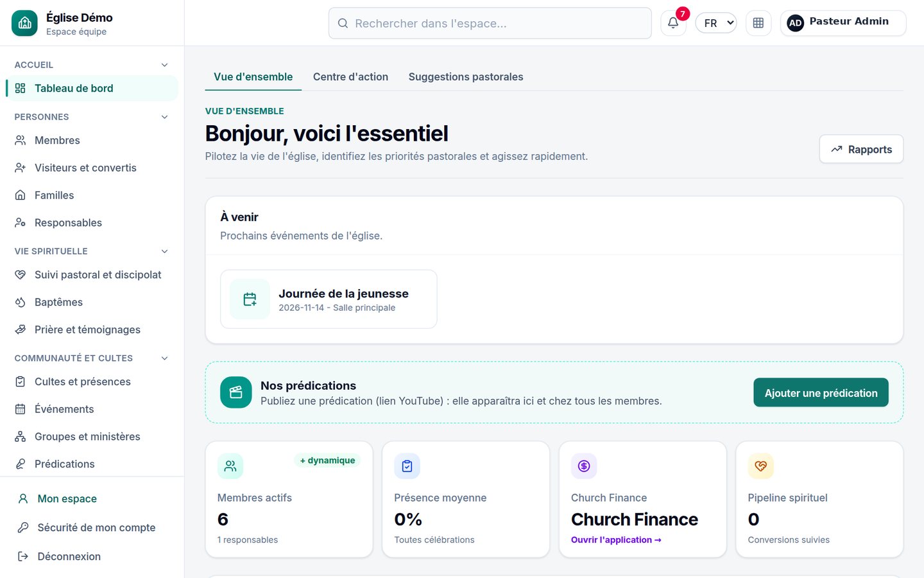The image size is (924, 578).
Task: Click the Pipeline spirituel heart icon
Action: 761,466
